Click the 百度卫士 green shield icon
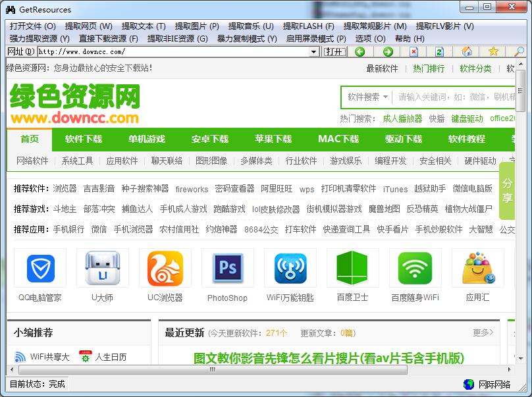Screen dimensions: 532x397 pyautogui.click(x=352, y=269)
